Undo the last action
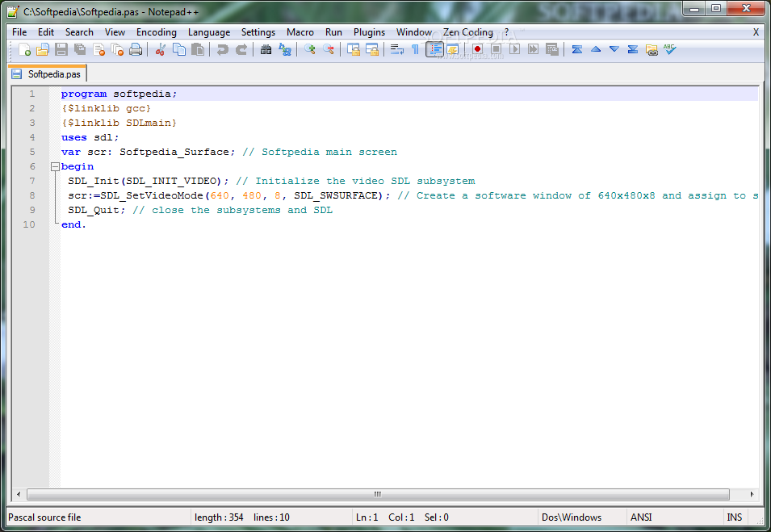Viewport: 771px width, 532px height. 223,50
